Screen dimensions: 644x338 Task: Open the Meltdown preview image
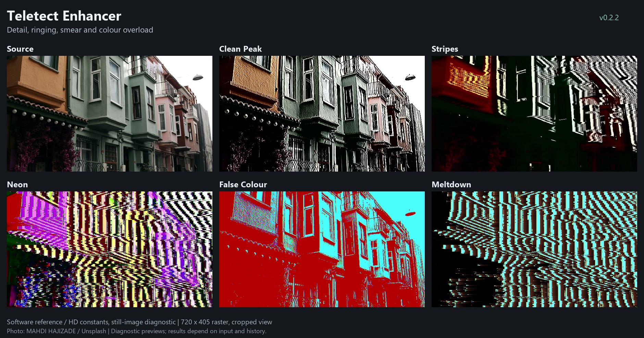click(534, 249)
